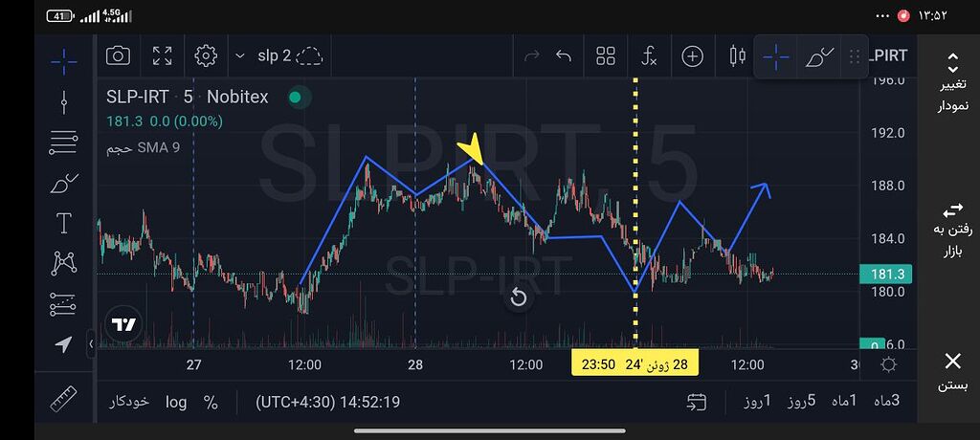Open chart settings gear
This screenshot has width=980, height=440.
[206, 55]
